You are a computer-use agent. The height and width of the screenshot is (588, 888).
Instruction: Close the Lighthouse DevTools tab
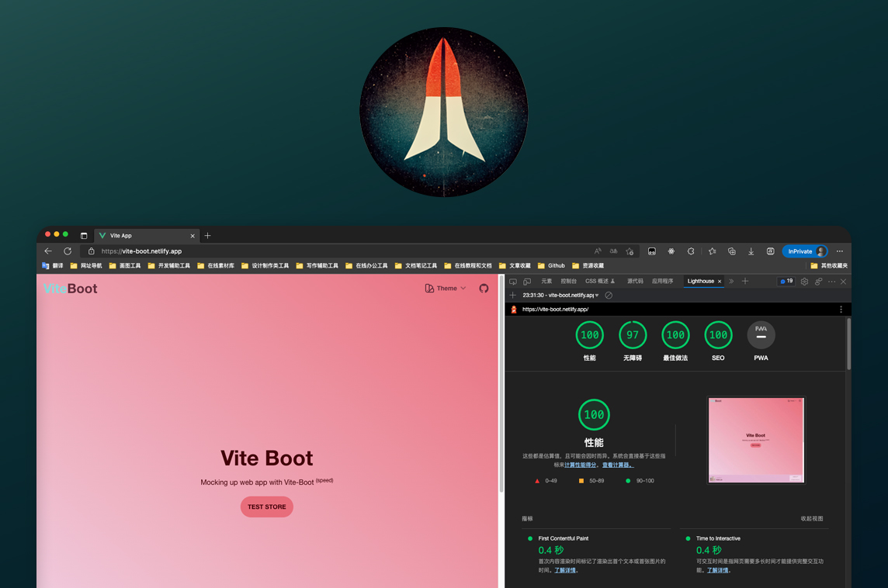720,282
